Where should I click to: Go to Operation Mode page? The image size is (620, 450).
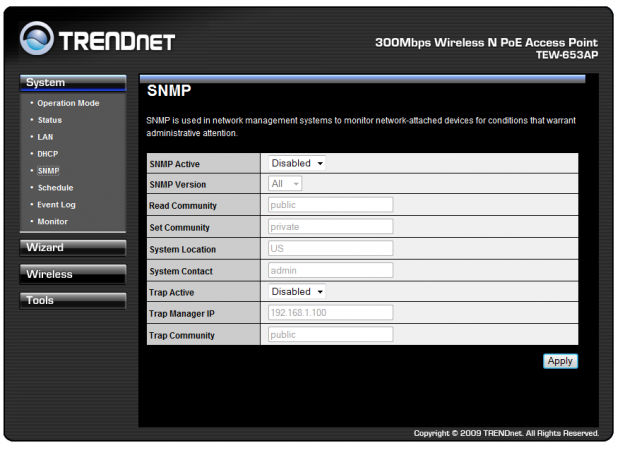pyautogui.click(x=68, y=103)
